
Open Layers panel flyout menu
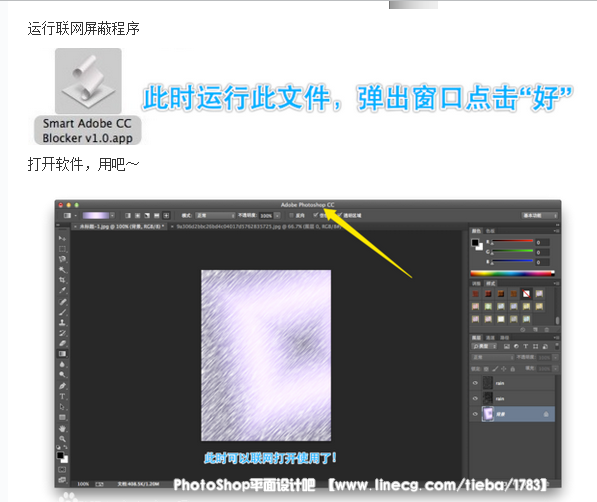[x=556, y=337]
